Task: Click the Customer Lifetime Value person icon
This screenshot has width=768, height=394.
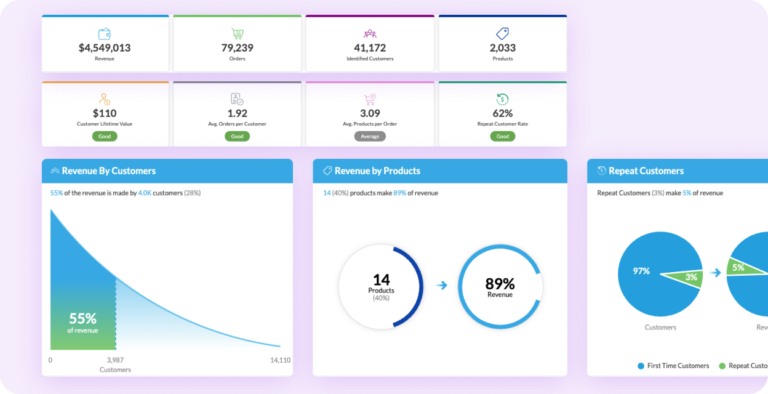Action: (x=104, y=99)
